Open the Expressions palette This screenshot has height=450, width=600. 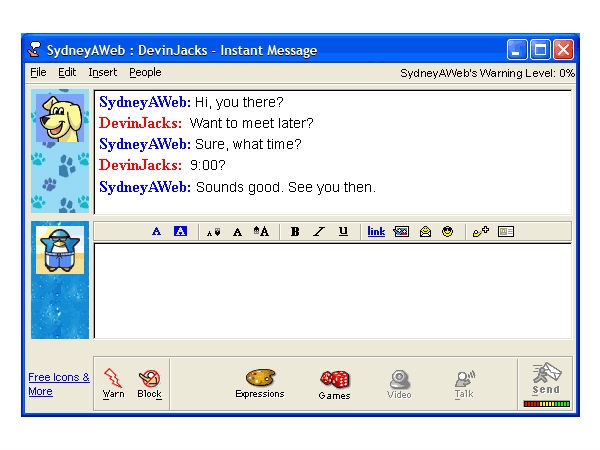click(x=260, y=384)
